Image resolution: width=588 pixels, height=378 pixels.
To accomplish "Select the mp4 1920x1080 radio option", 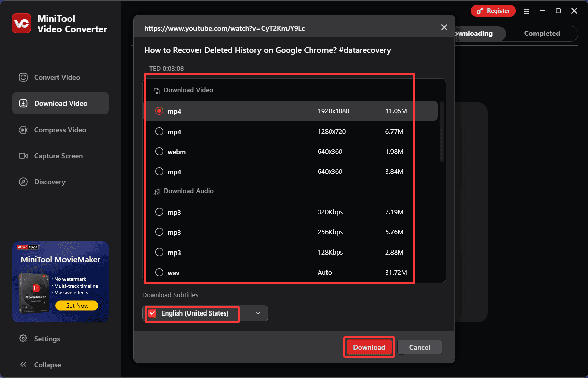I will click(x=159, y=111).
